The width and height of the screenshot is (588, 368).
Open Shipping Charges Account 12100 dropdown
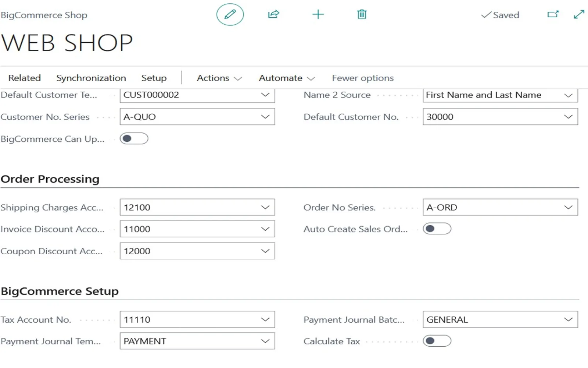tap(265, 207)
